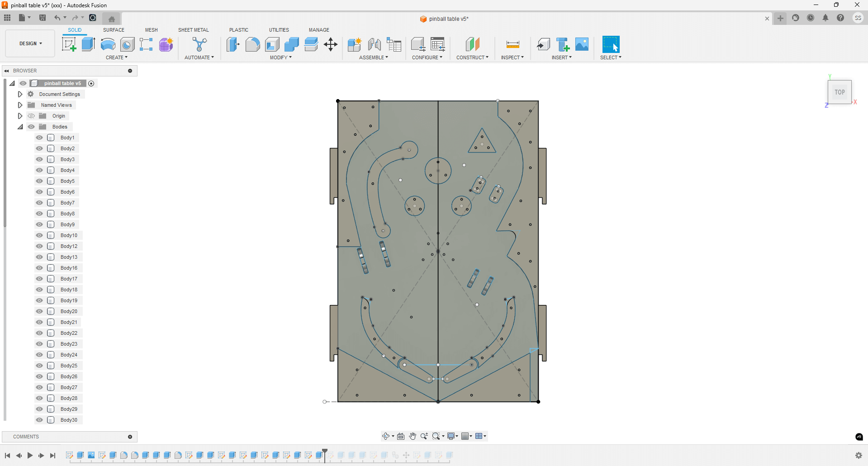Select the Hole tool
Viewport: 868px width, 466px height.
[x=128, y=44]
